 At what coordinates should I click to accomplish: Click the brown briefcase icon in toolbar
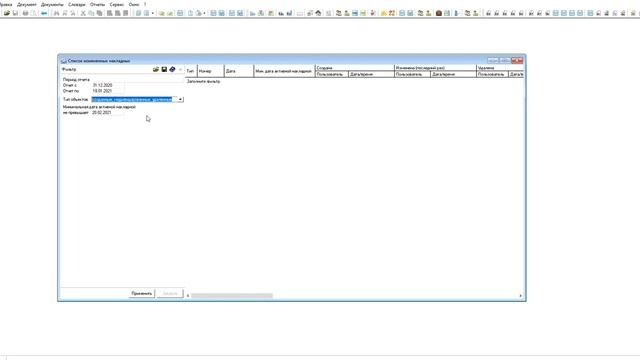tap(439, 13)
